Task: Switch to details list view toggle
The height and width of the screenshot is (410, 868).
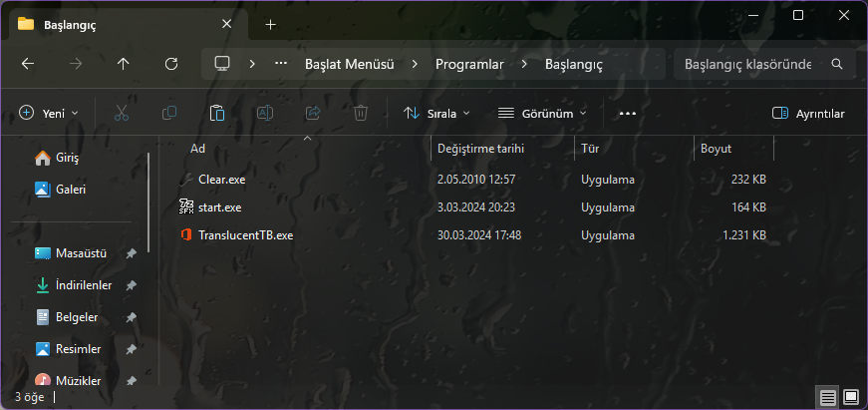Action: point(827,397)
